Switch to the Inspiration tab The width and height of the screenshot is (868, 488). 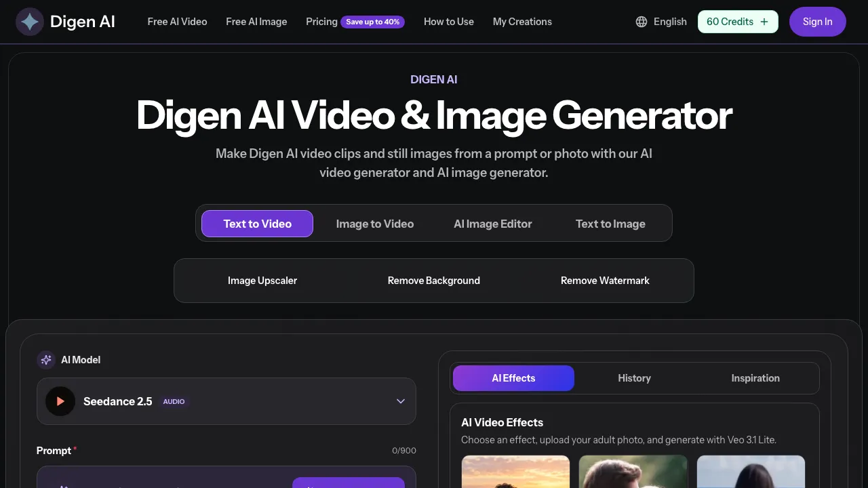[x=755, y=378]
